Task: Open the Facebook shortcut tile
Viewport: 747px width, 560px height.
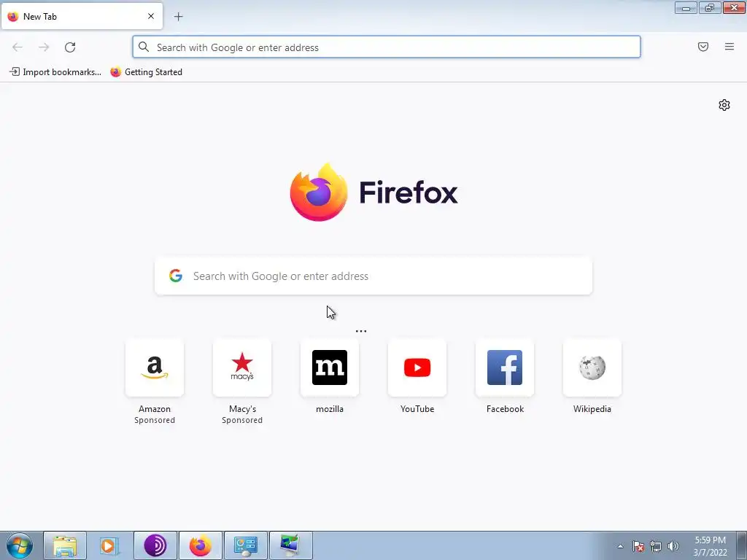Action: [505, 367]
